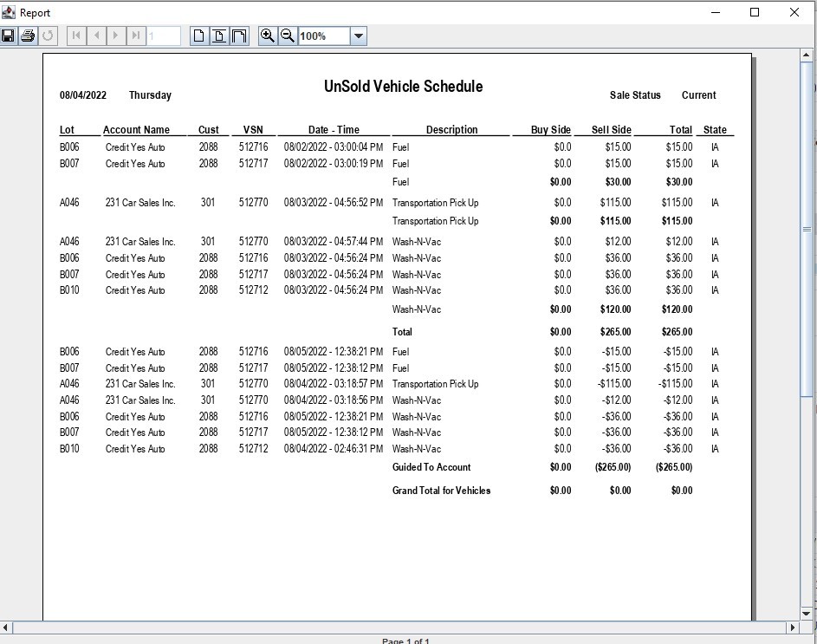The image size is (817, 644).
Task: Go to previous page arrow
Action: click(96, 36)
